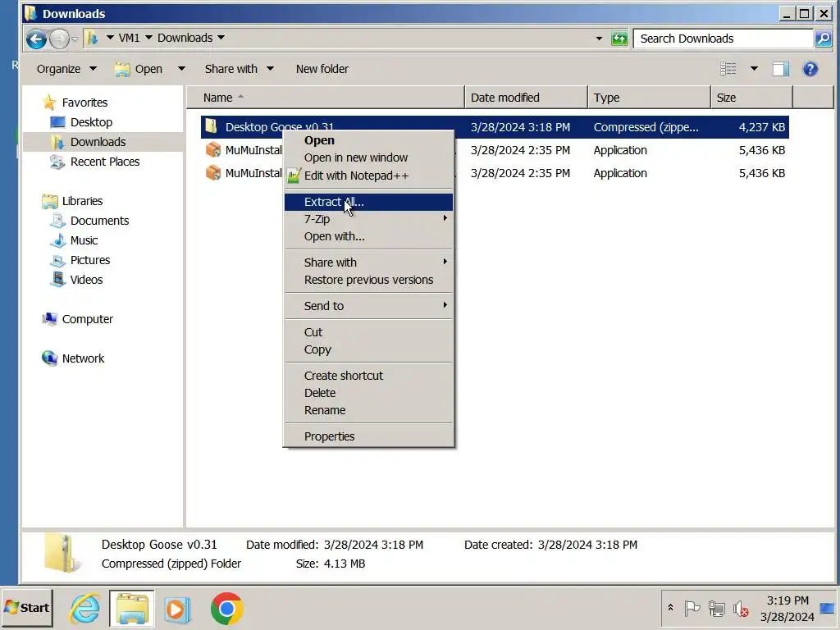Click the Desktop Goose zip file icon
The width and height of the screenshot is (840, 630).
[x=212, y=127]
